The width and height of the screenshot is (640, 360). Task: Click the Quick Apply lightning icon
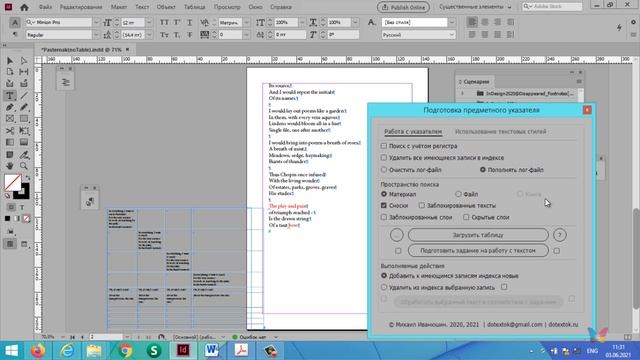tap(619, 27)
